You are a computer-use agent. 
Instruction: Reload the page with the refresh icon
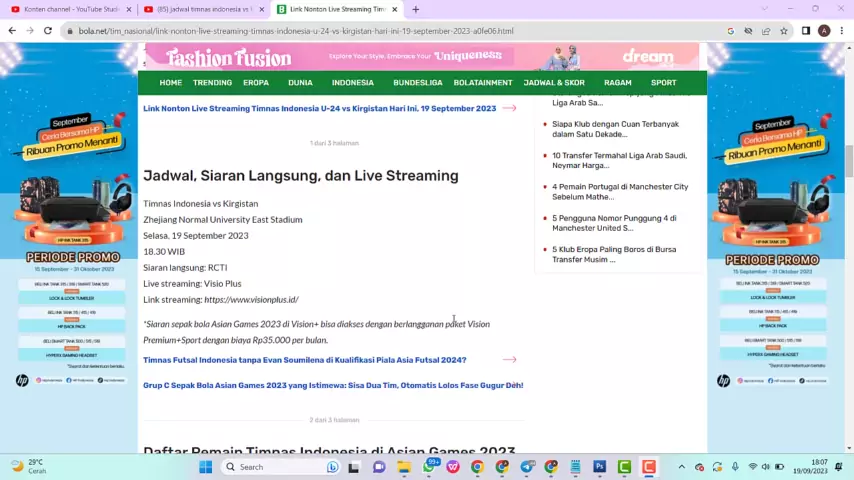(47, 31)
